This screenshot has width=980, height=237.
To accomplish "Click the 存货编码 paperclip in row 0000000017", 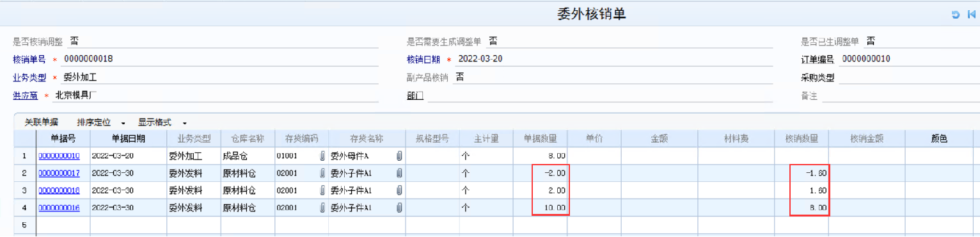I will tap(322, 173).
